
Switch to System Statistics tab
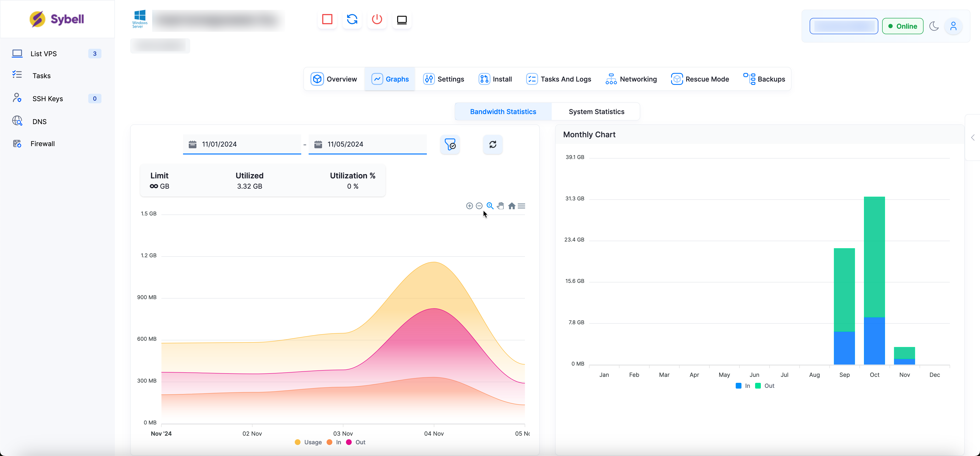point(596,111)
